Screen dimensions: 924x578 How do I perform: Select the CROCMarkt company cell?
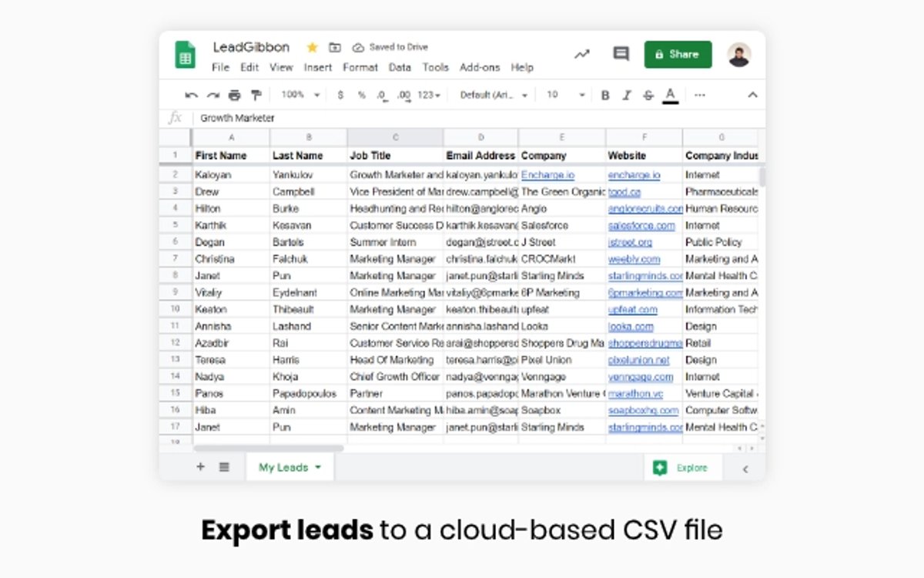[562, 259]
